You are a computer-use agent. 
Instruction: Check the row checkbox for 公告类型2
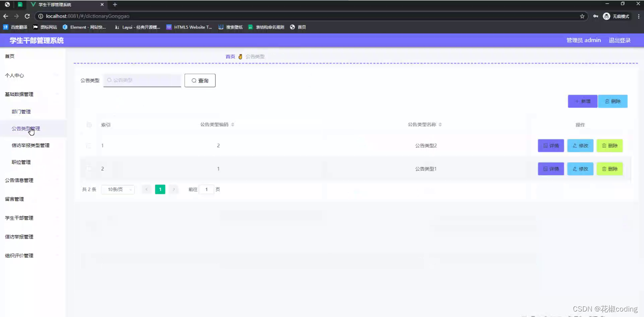click(89, 146)
